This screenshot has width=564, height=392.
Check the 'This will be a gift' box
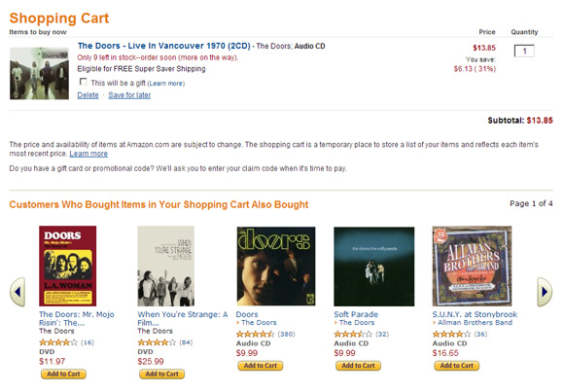83,82
